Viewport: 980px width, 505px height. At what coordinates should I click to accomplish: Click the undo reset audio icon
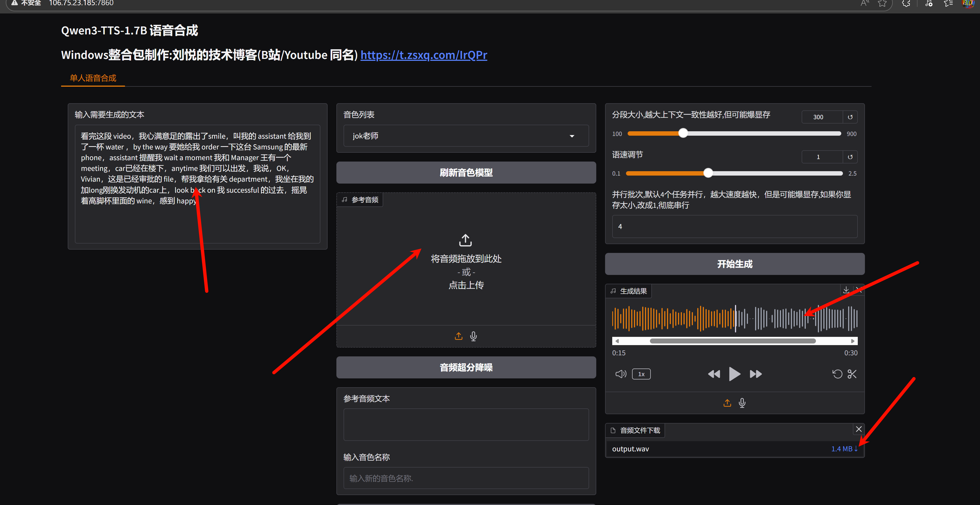click(837, 374)
